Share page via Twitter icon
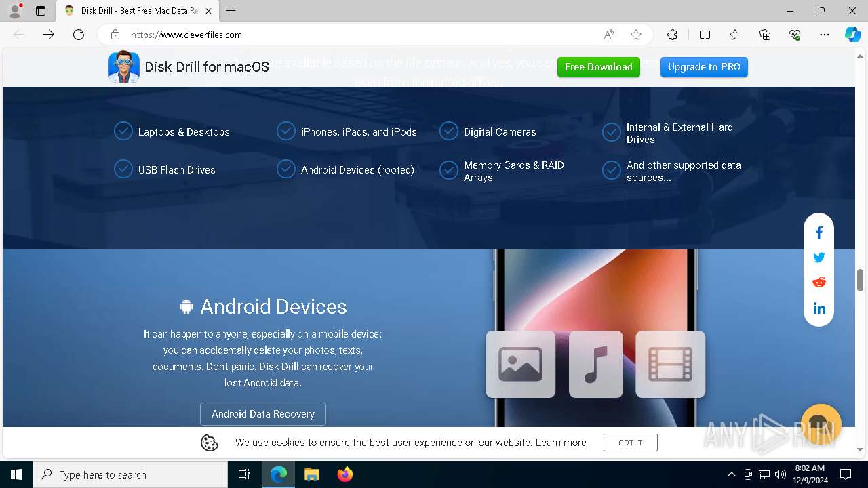This screenshot has width=868, height=488. pyautogui.click(x=818, y=258)
